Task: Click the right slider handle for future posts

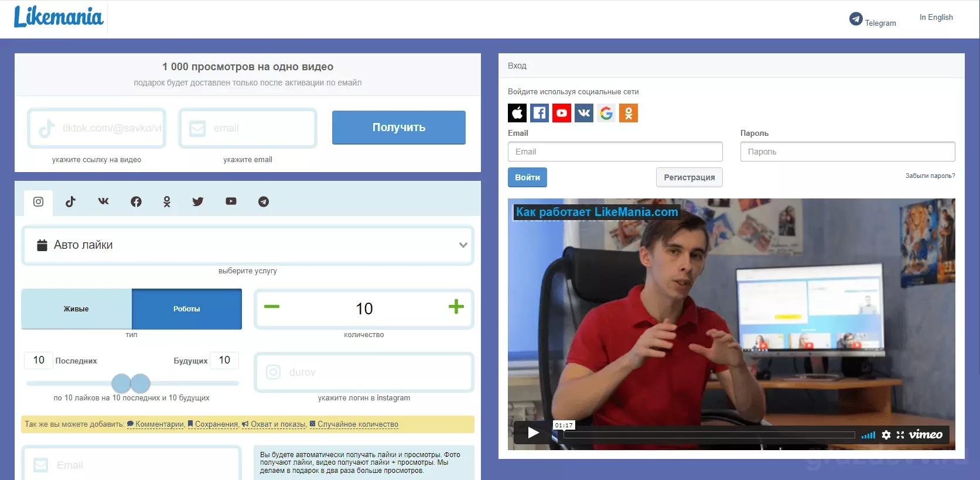Action: [141, 383]
